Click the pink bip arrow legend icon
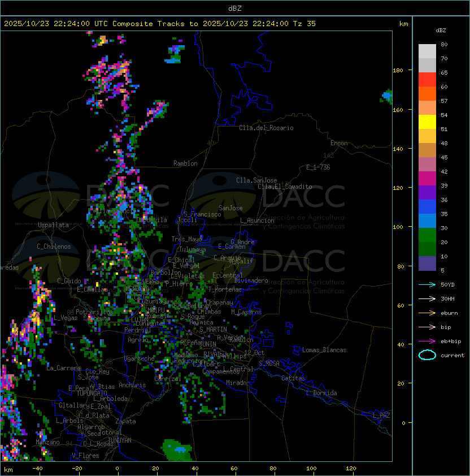This screenshot has width=470, height=476. pos(427,327)
